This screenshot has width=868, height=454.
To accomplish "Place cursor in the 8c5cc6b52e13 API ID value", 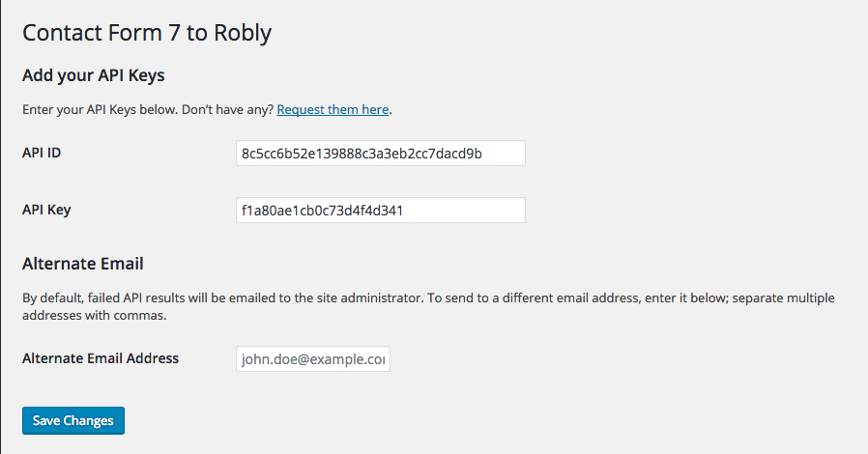I will [362, 154].
